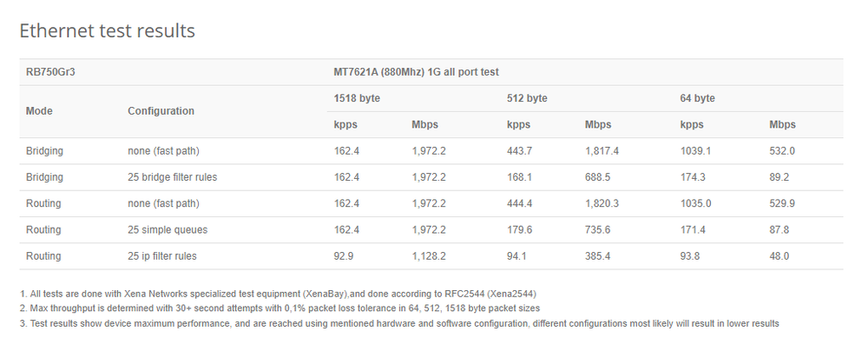
Task: Select the RB750Gr3 model name cell
Action: click(49, 72)
